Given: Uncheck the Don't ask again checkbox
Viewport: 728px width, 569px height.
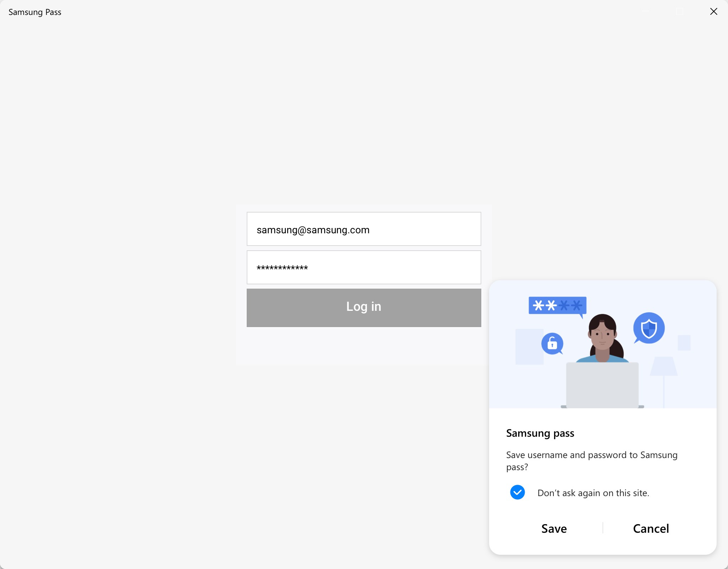Looking at the screenshot, I should (x=518, y=493).
